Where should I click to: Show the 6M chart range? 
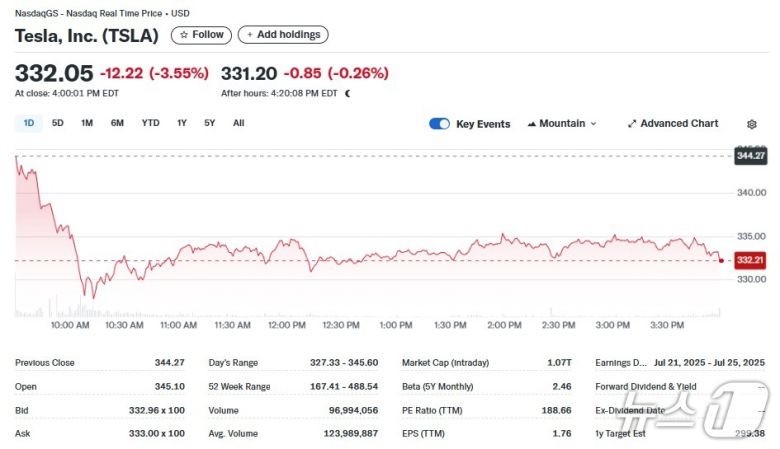click(117, 123)
